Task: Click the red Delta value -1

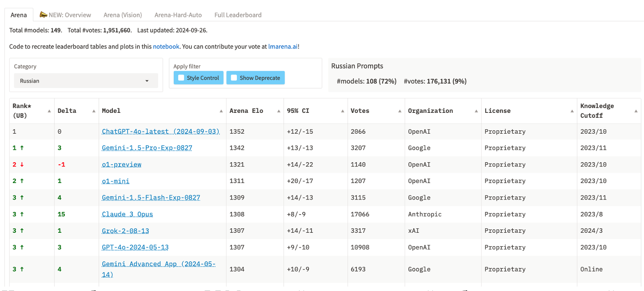Action: point(61,164)
